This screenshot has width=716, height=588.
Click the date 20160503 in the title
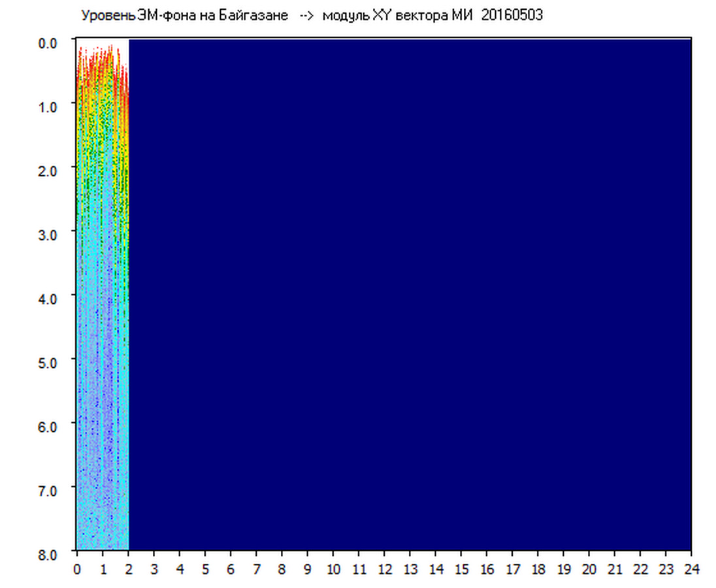click(512, 16)
